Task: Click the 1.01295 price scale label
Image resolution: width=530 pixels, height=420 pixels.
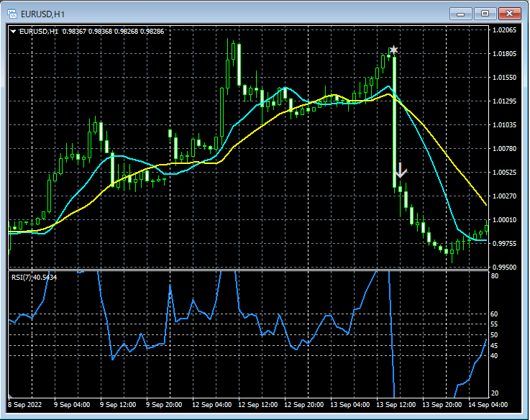Action: pyautogui.click(x=504, y=101)
